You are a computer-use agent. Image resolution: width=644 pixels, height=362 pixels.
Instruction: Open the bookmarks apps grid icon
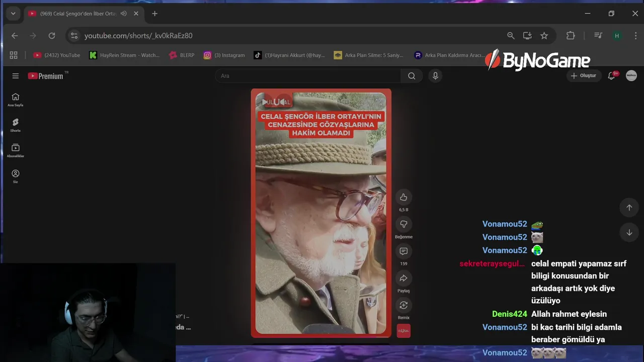point(14,55)
